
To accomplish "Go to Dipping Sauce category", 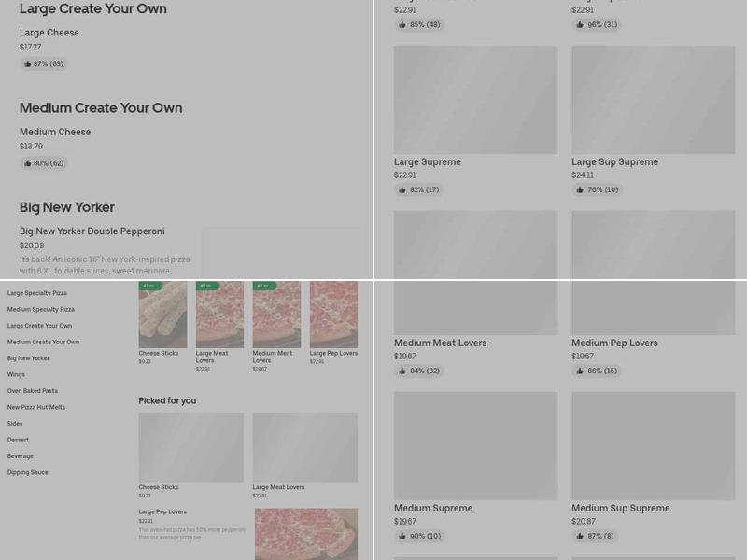I will coord(28,472).
